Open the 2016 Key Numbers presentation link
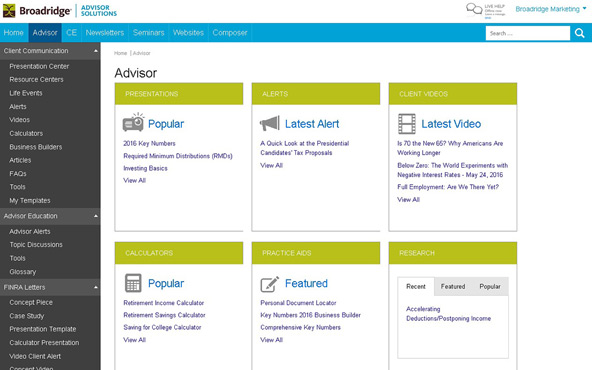 [x=149, y=143]
